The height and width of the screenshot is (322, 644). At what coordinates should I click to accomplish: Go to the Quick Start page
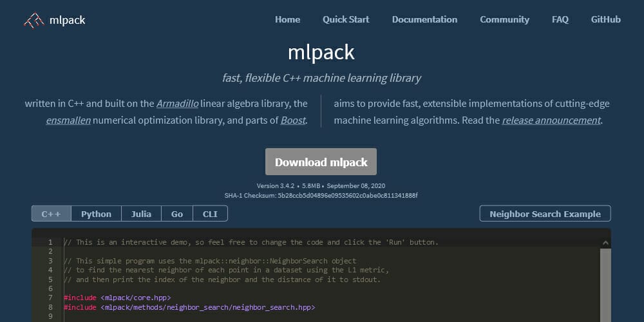346,19
